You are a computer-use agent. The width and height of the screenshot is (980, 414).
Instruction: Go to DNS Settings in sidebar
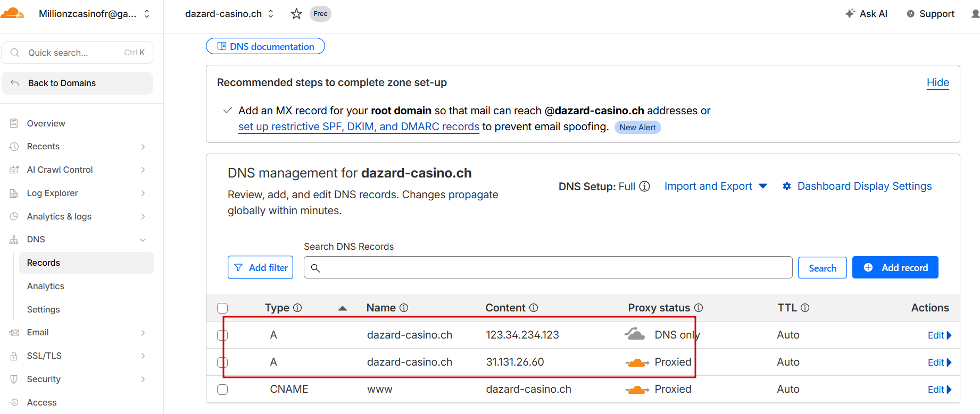[44, 309]
